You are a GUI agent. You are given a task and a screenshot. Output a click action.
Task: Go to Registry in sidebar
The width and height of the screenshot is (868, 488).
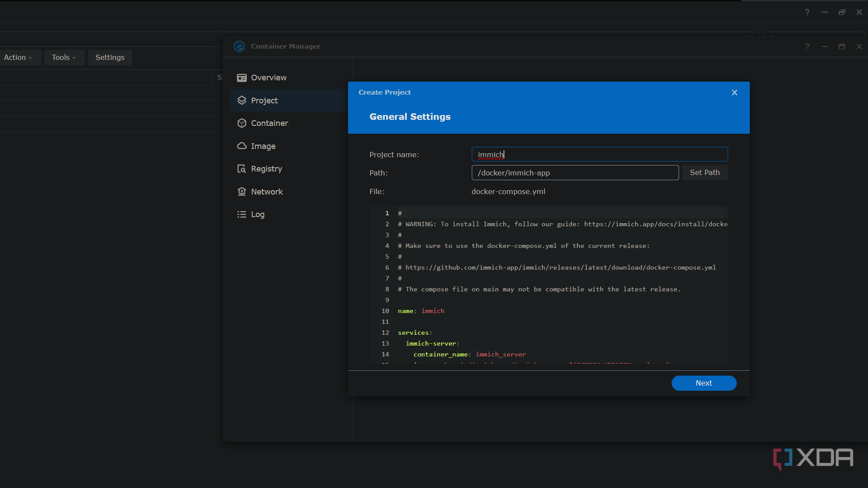click(x=288, y=169)
